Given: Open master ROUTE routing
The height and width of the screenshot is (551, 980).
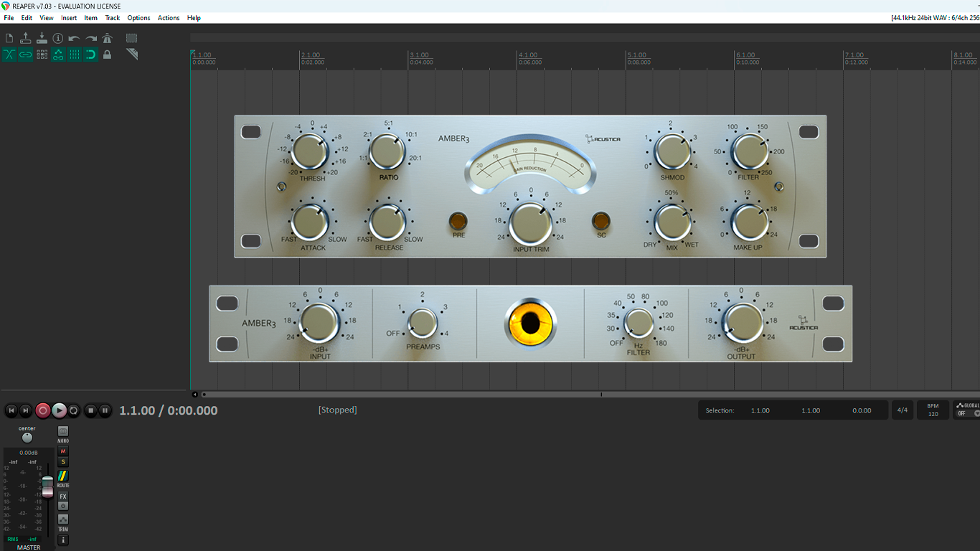Looking at the screenshot, I should (x=63, y=476).
